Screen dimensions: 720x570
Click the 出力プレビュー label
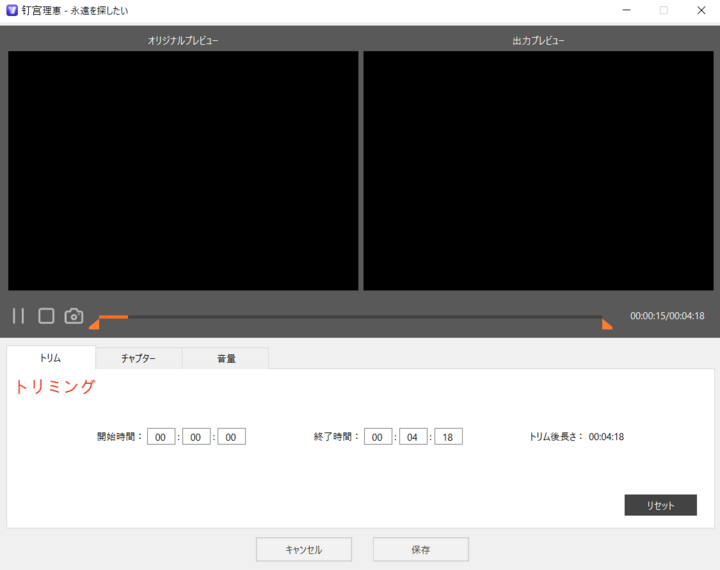pos(539,40)
